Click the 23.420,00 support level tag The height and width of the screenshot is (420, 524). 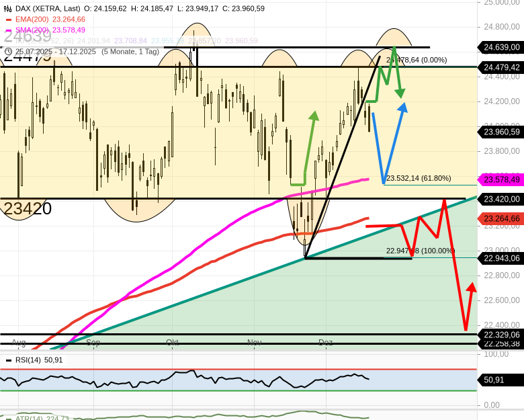501,199
